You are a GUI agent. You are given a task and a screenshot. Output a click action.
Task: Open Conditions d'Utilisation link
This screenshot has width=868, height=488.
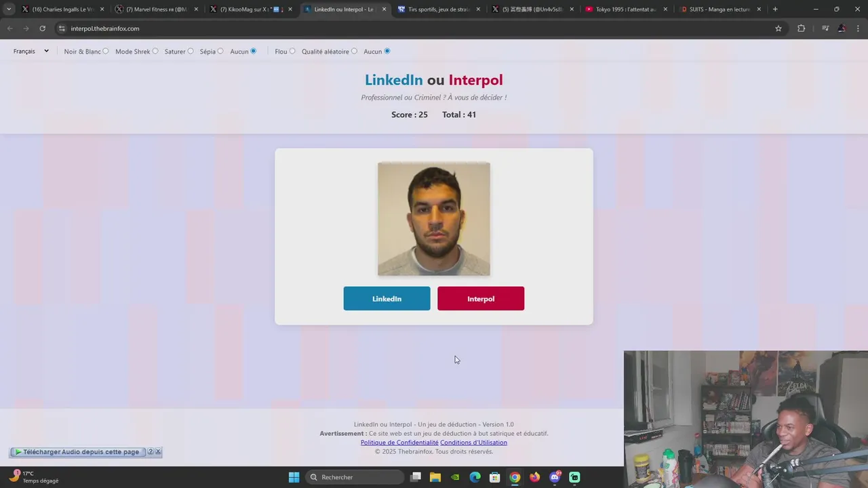(x=473, y=443)
